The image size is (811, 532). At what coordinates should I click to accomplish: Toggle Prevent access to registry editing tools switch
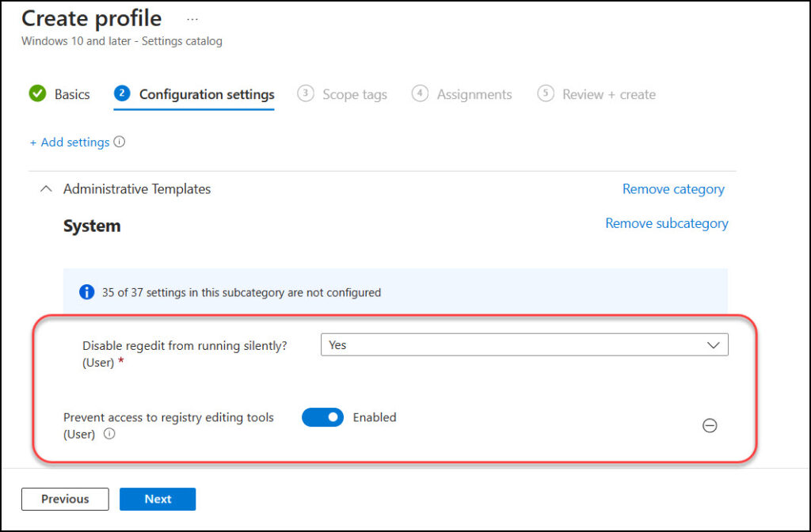coord(323,417)
